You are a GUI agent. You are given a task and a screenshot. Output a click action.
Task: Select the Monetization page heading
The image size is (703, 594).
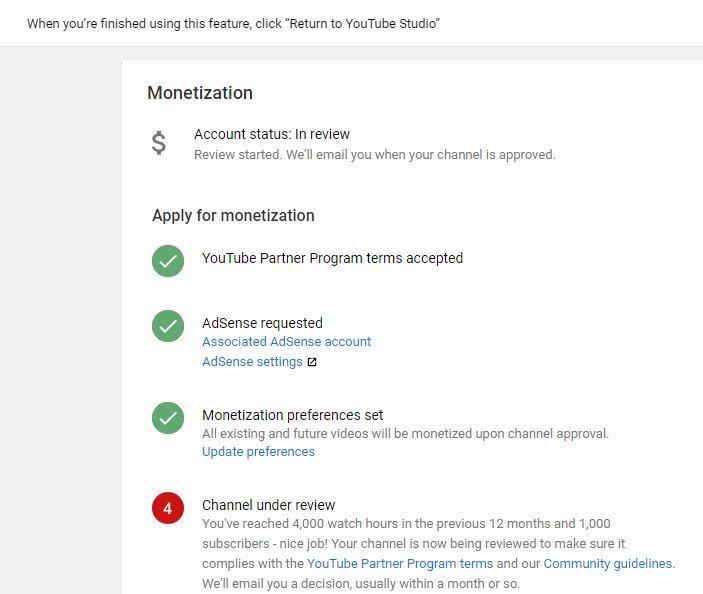point(200,93)
